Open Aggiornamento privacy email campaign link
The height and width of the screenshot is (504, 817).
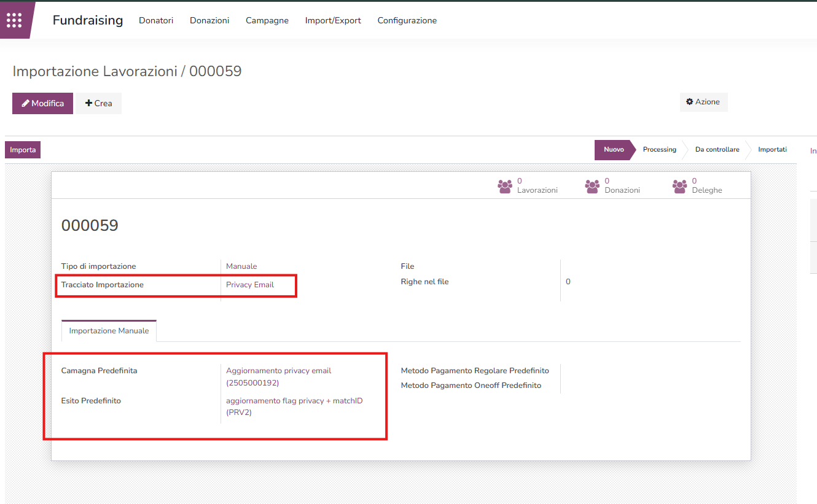(x=278, y=377)
